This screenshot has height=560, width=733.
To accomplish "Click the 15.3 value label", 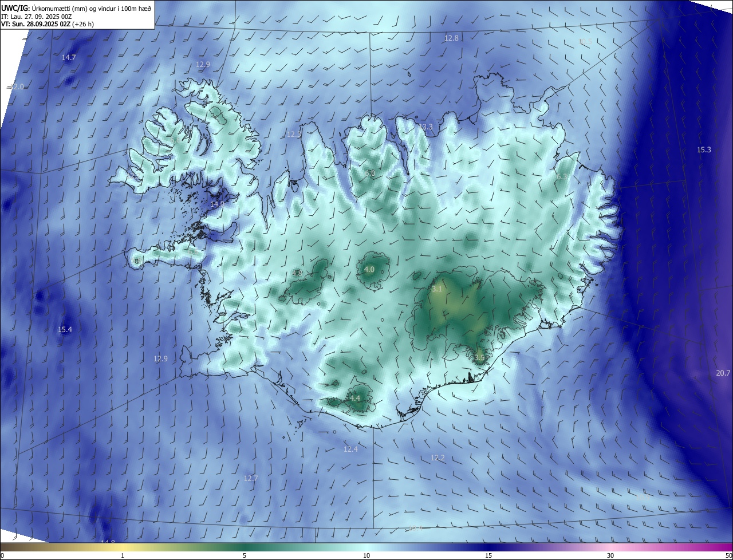I will click(704, 149).
